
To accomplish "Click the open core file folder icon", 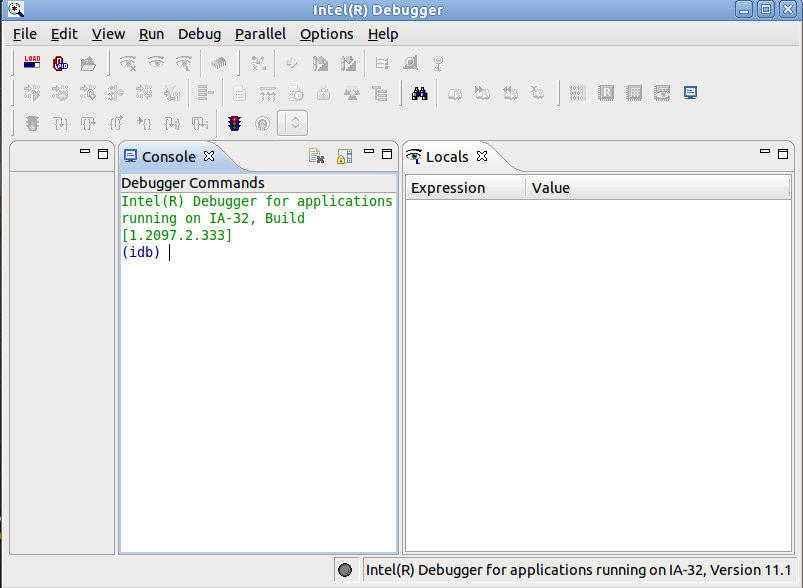I will [88, 63].
